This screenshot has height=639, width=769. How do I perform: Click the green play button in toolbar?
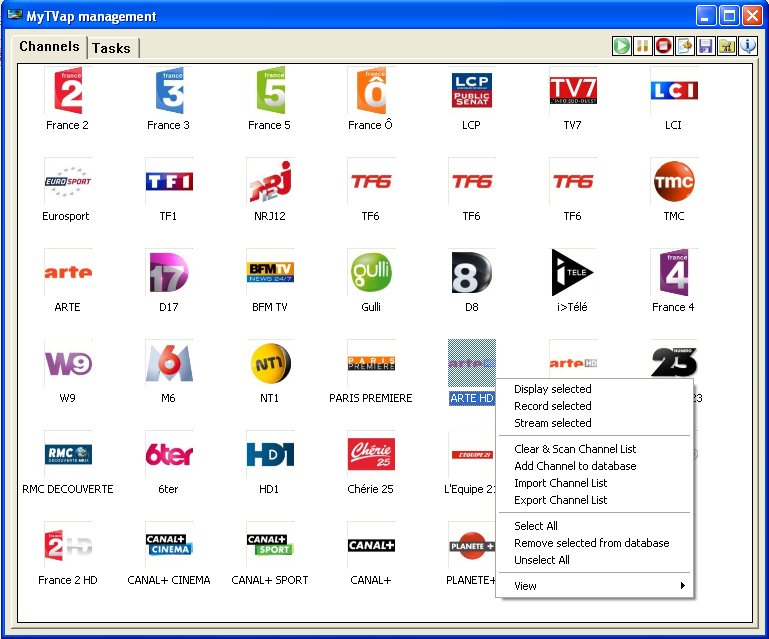point(622,46)
